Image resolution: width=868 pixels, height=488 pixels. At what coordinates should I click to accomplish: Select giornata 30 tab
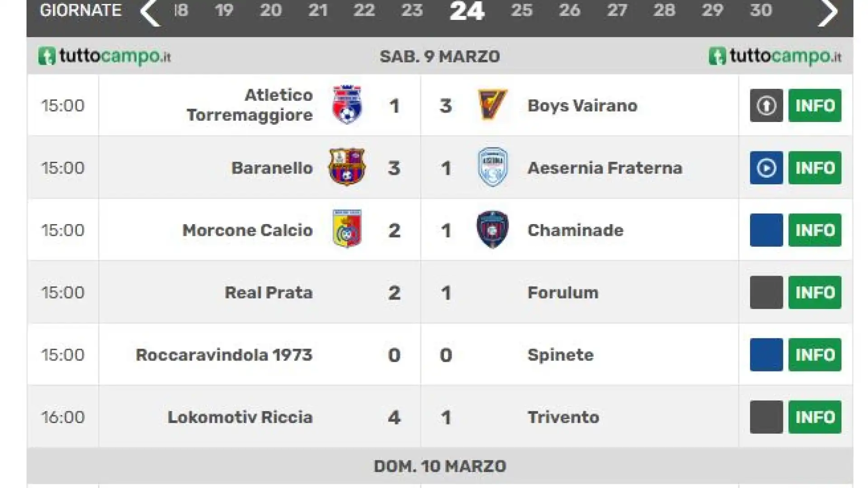(760, 10)
